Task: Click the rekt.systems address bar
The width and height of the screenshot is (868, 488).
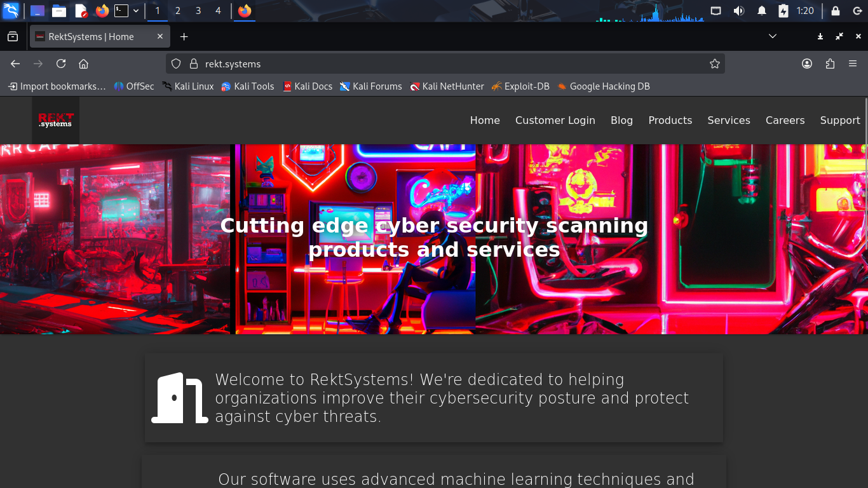Action: [x=445, y=64]
